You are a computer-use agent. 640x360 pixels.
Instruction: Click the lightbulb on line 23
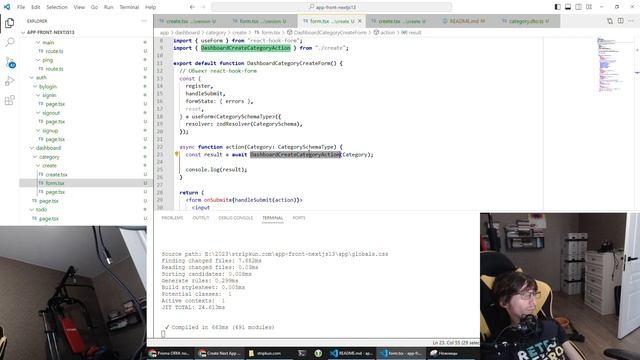point(177,154)
